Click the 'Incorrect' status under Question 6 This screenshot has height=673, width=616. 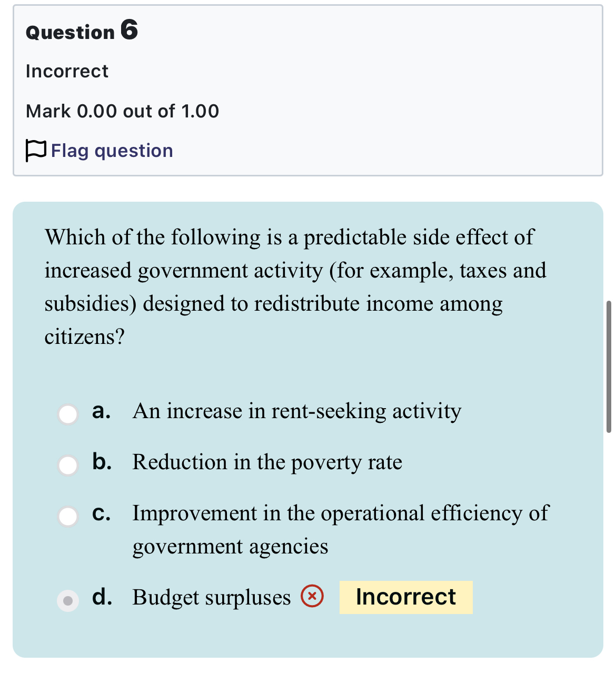67,71
